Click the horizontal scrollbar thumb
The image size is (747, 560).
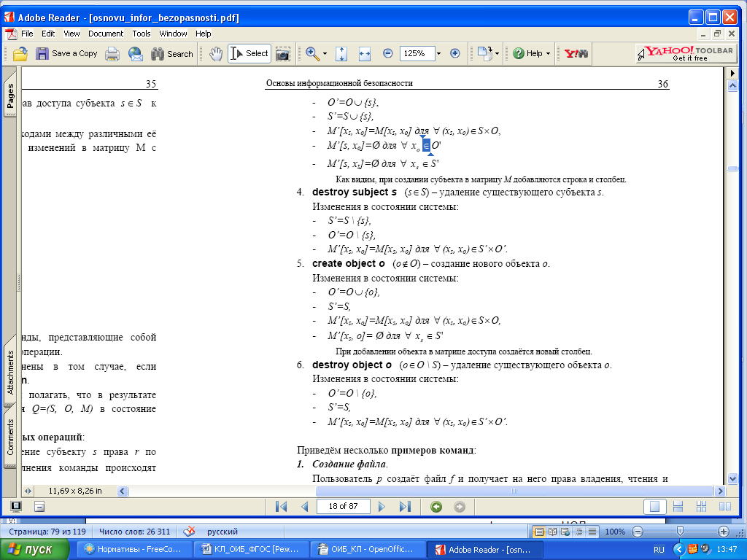point(514,491)
